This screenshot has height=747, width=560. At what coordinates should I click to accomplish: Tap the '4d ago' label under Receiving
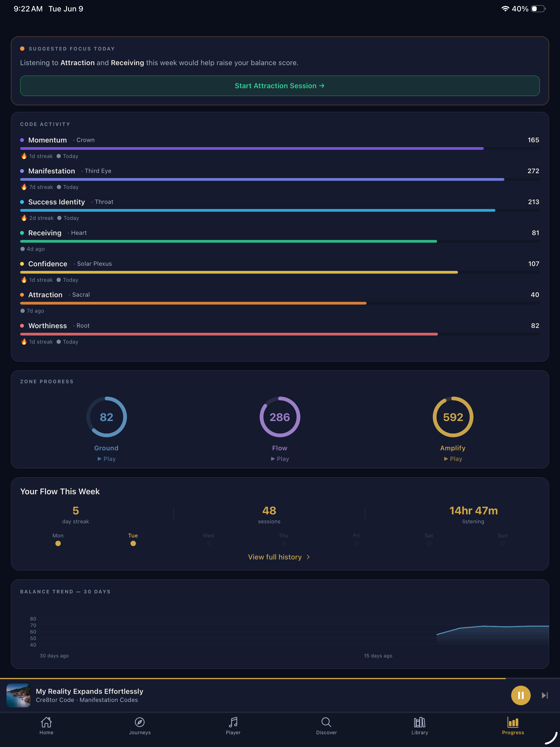click(36, 249)
